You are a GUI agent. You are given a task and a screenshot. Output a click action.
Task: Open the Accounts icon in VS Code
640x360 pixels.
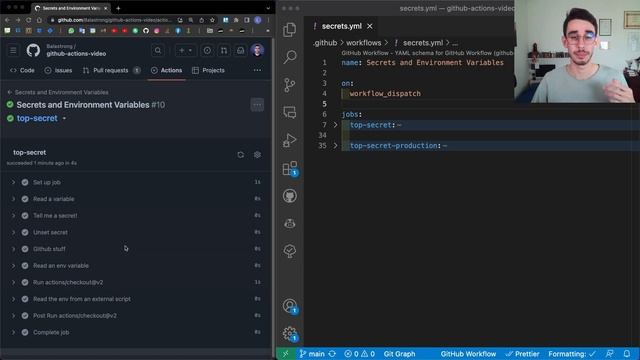pyautogui.click(x=290, y=306)
